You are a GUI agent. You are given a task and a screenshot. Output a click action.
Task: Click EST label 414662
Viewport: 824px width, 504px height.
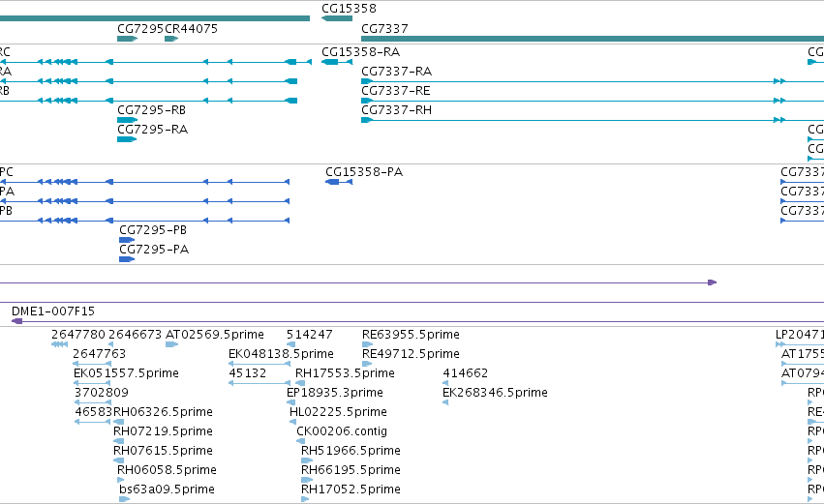click(x=466, y=373)
